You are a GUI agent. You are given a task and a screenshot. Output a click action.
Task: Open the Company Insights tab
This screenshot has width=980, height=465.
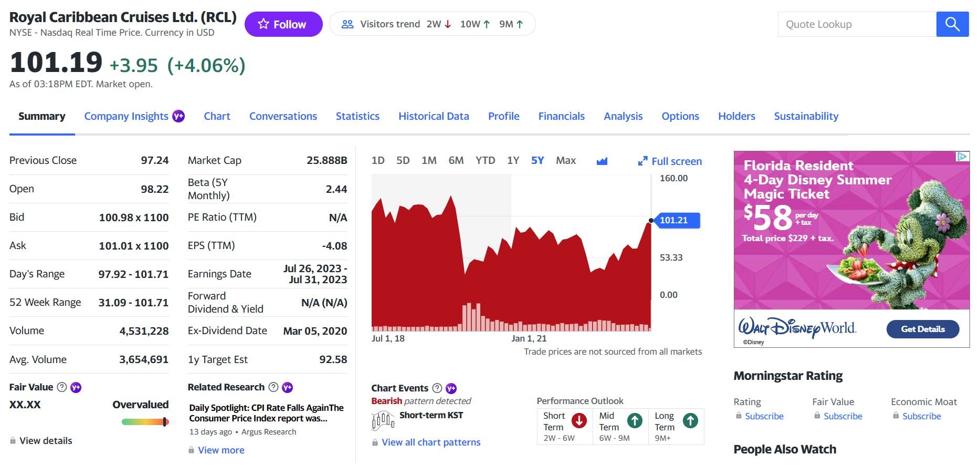tap(127, 116)
